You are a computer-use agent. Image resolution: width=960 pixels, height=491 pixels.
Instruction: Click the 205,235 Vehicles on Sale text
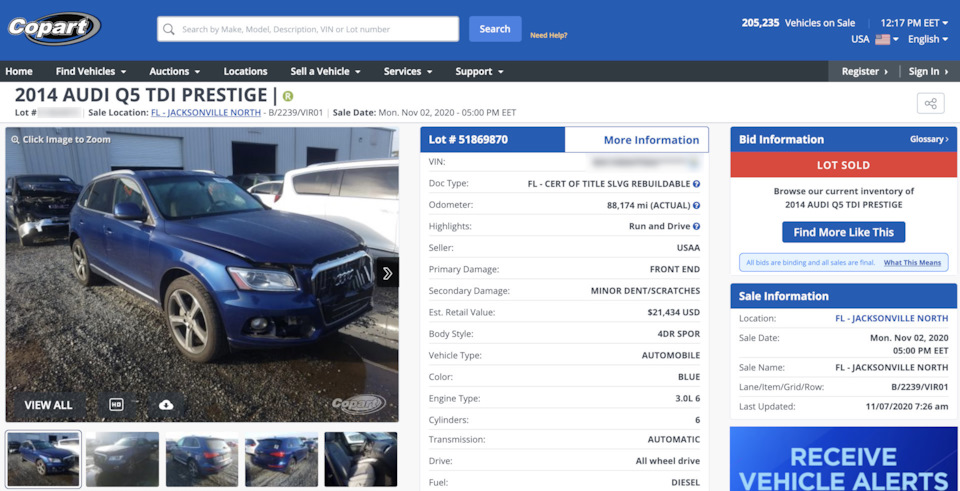pyautogui.click(x=798, y=23)
